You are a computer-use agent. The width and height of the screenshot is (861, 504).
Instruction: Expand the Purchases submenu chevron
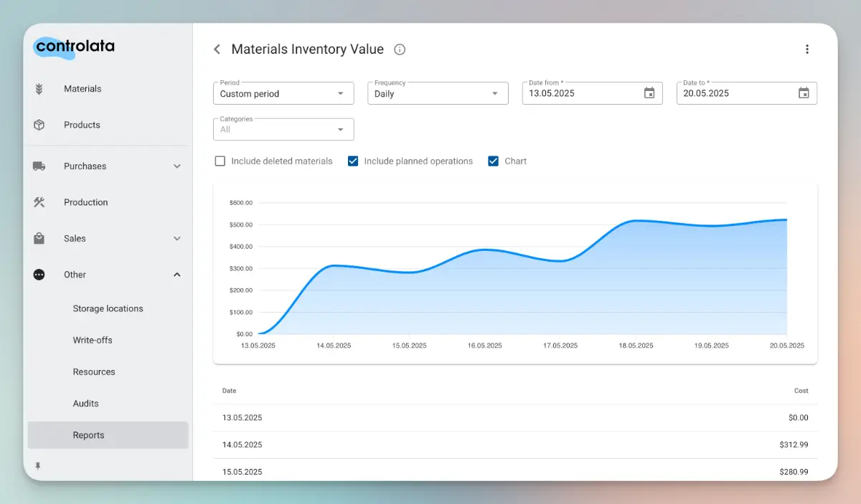coord(177,166)
